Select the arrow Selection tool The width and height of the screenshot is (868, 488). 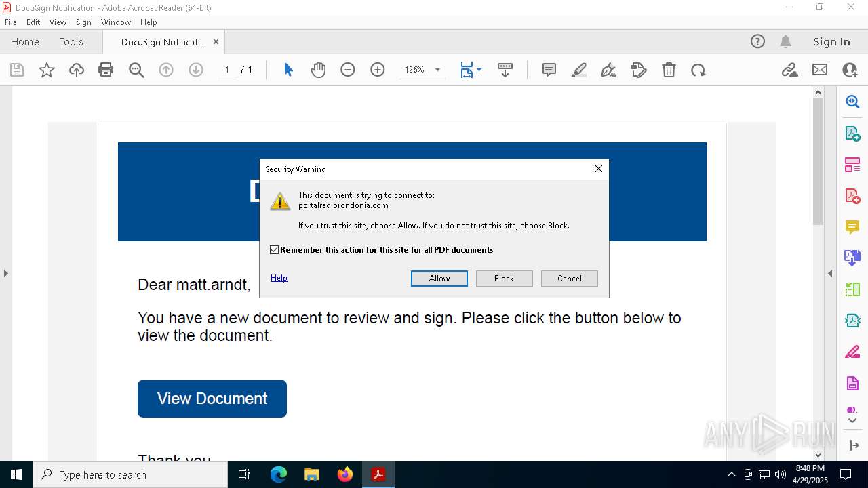point(288,70)
